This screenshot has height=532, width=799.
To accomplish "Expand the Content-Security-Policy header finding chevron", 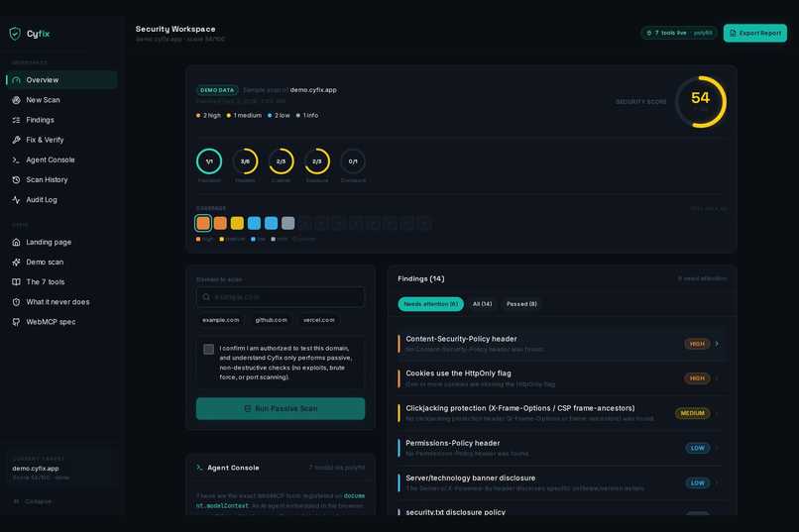I will (x=717, y=344).
